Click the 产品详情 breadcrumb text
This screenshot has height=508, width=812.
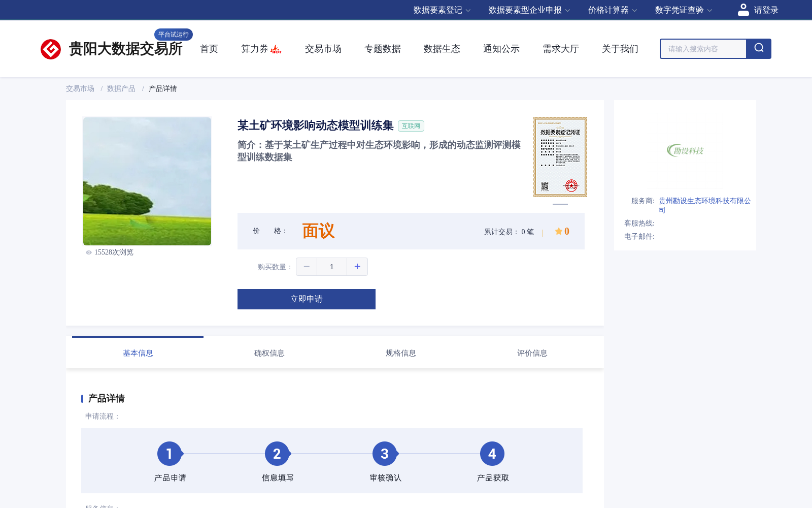pos(163,89)
